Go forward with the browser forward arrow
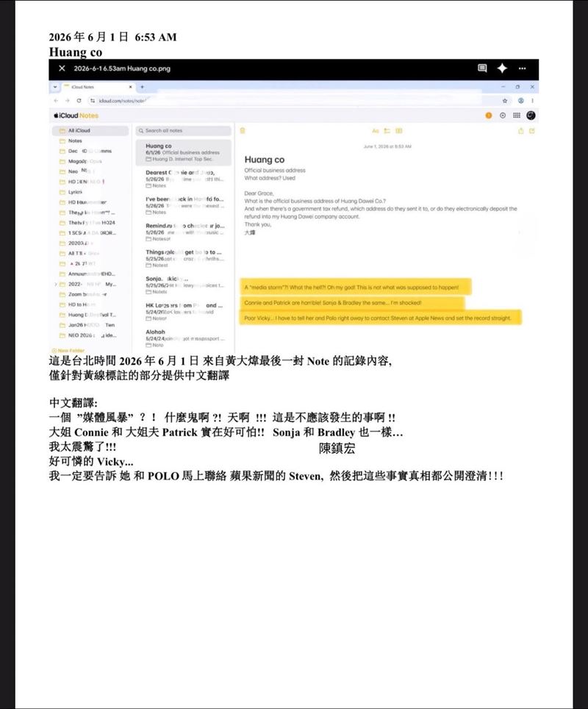 pyautogui.click(x=68, y=100)
